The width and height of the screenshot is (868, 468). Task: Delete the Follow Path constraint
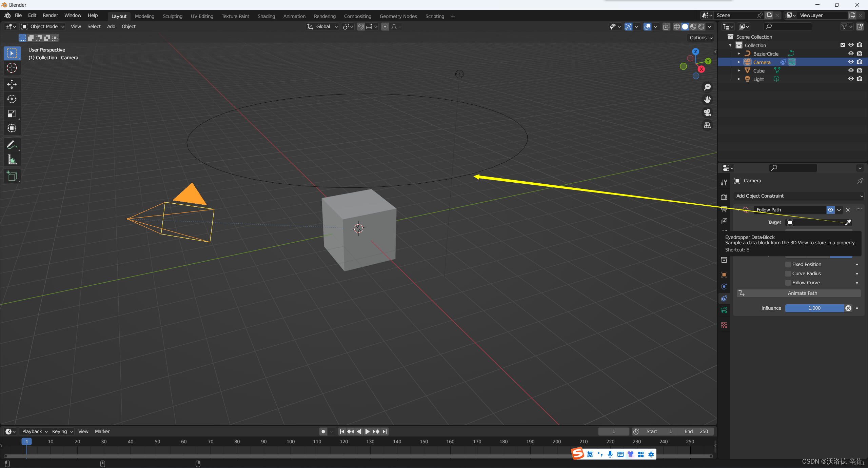[x=848, y=210]
